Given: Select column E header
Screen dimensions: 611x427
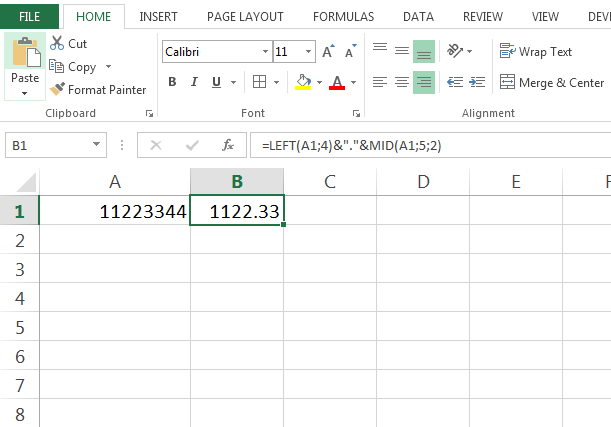Looking at the screenshot, I should pos(516,182).
